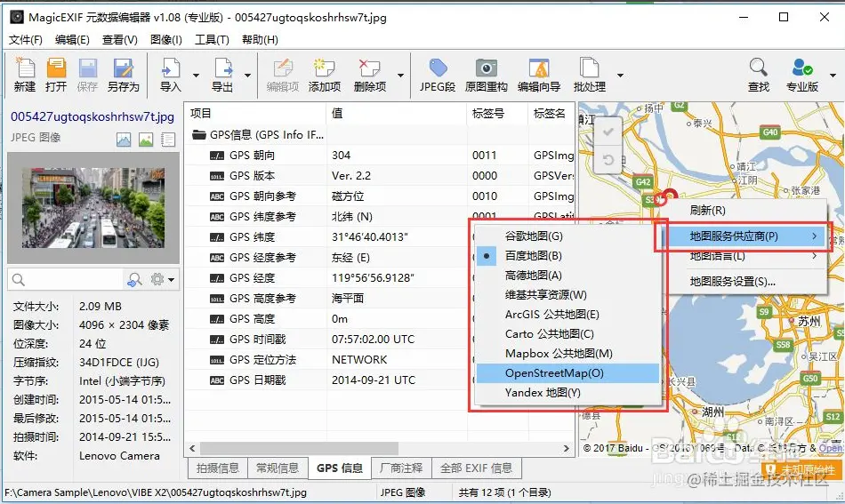845x504 pixels.
Task: Expand the 专业版 dropdown arrow
Action: point(833,76)
